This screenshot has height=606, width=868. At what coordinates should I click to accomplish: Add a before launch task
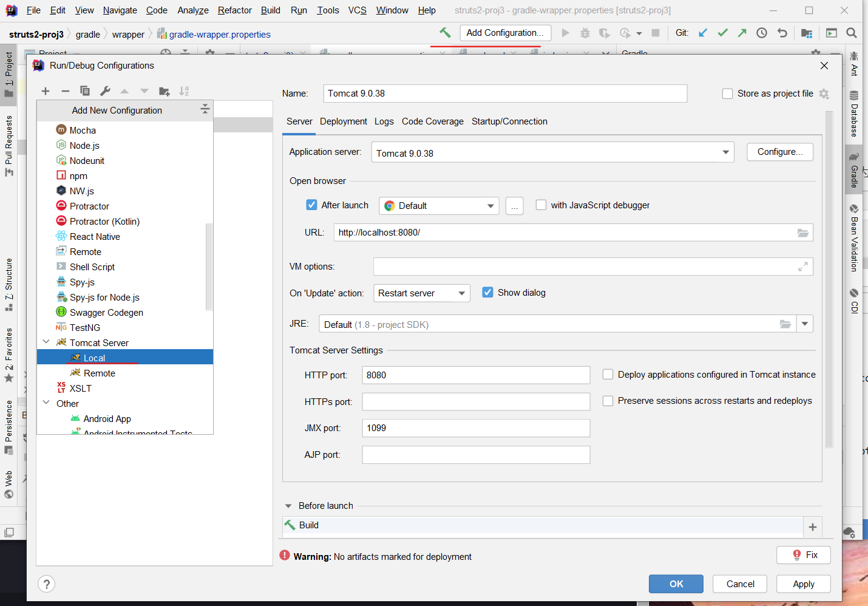813,527
